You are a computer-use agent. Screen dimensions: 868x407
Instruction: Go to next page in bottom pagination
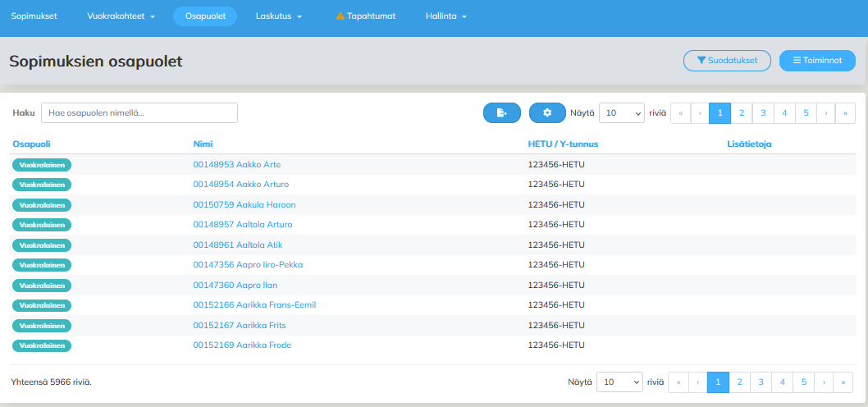coord(823,382)
